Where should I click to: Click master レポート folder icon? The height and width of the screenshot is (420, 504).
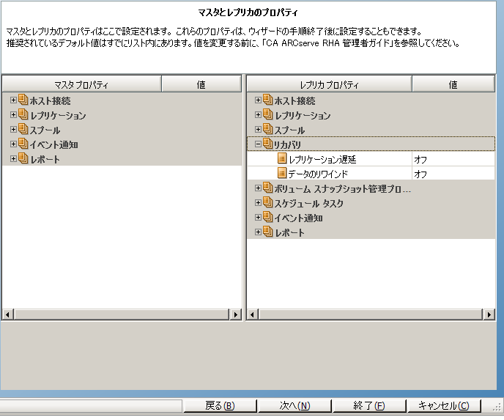point(23,158)
